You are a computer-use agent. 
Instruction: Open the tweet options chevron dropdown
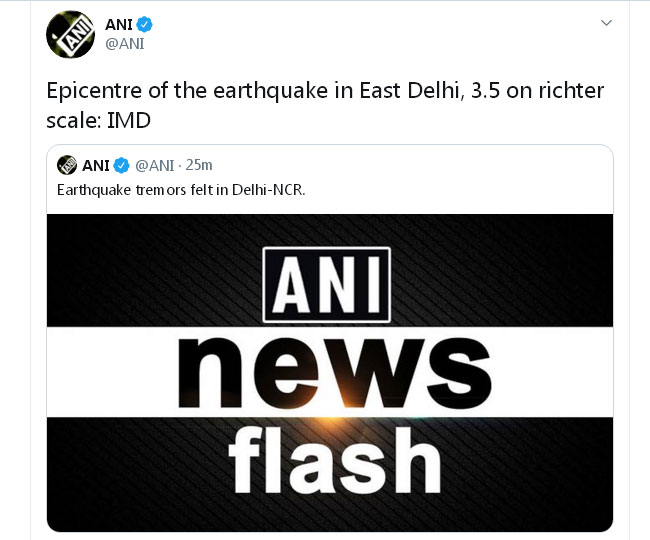[x=606, y=22]
